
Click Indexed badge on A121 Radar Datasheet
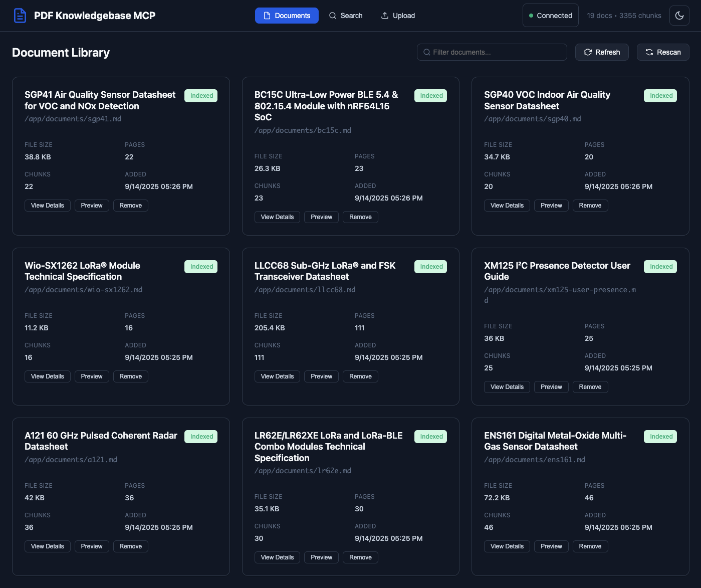201,437
